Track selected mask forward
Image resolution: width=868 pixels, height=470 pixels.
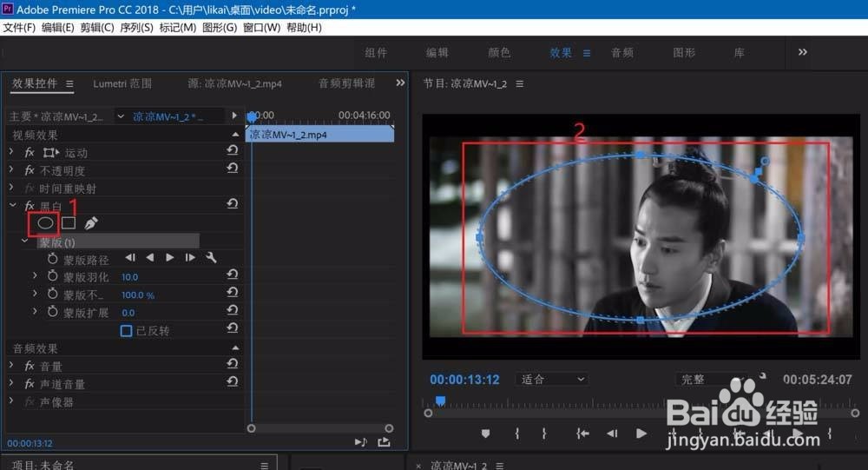[x=170, y=257]
